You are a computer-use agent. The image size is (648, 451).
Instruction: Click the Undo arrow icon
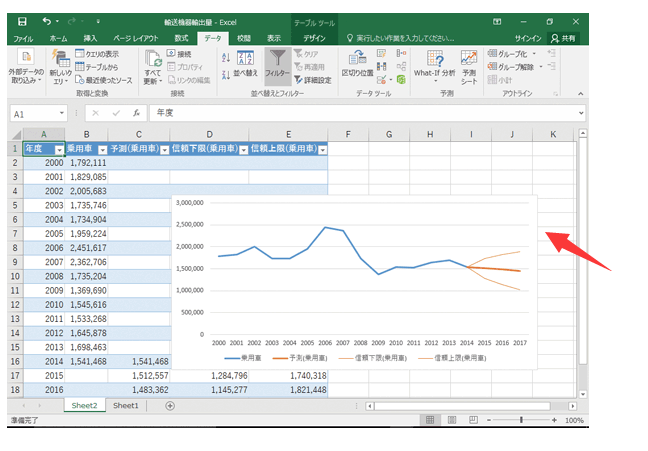pyautogui.click(x=46, y=21)
